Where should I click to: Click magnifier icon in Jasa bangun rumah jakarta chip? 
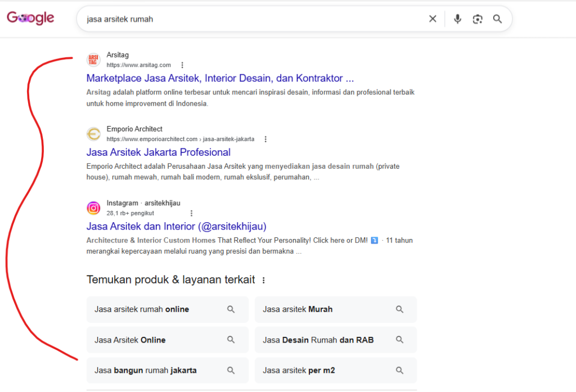231,370
